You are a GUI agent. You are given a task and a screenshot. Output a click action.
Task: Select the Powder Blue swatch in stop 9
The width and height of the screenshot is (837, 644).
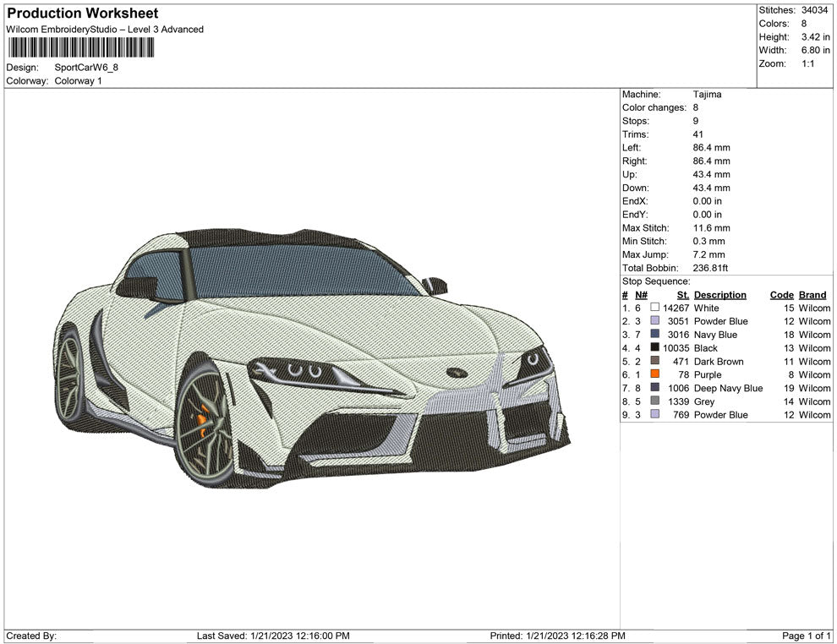tap(655, 415)
